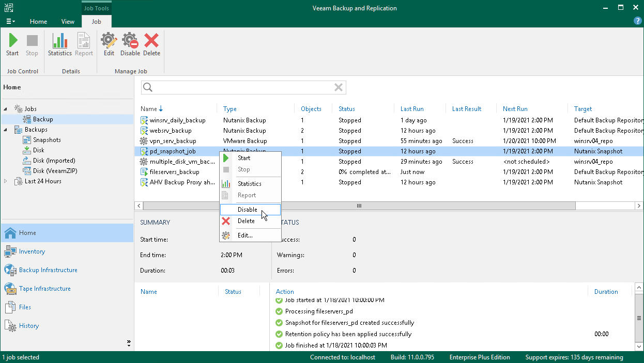Expand the Last 24 Hours node
Viewport: 644px width, 363px height.
6,181
